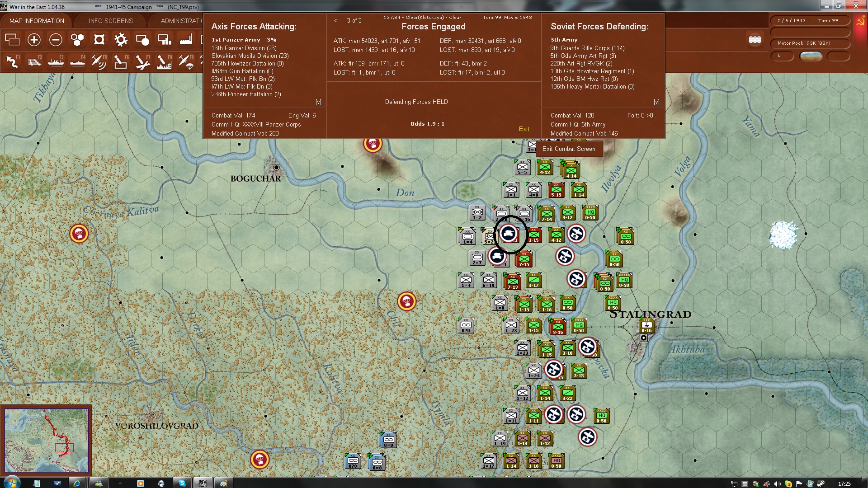Enable F8 bomb city mode
Screen dimensions: 868x488
164,62
